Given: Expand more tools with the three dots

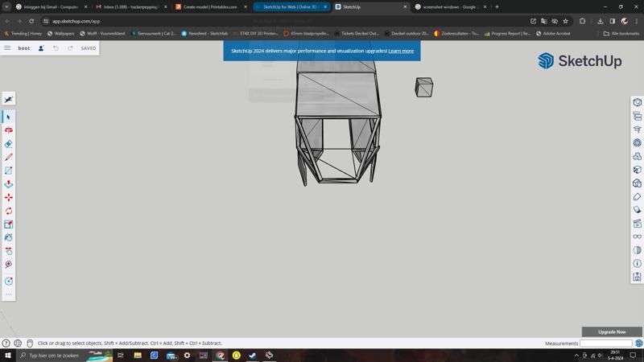Looking at the screenshot, I should tap(9, 294).
